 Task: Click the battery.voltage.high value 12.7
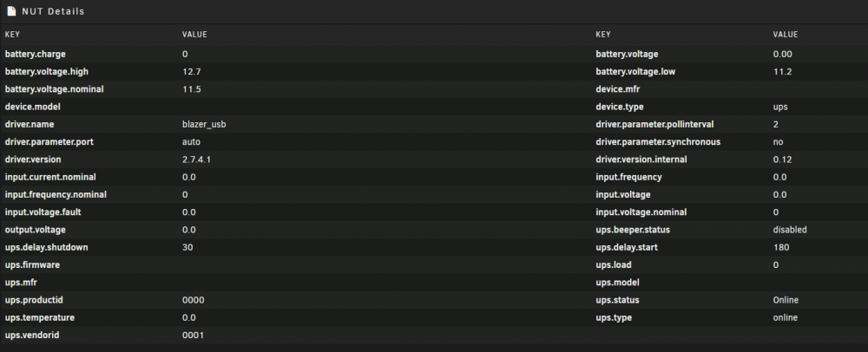point(190,72)
